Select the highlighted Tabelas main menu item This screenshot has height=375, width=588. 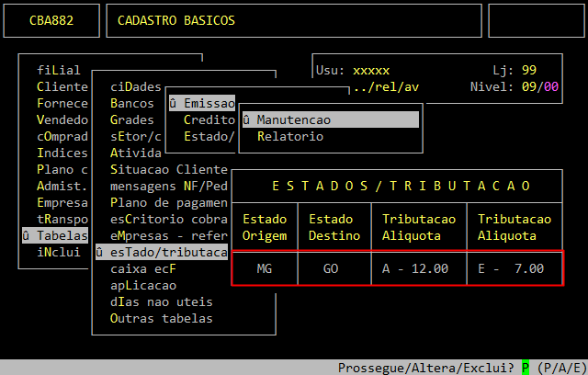55,235
